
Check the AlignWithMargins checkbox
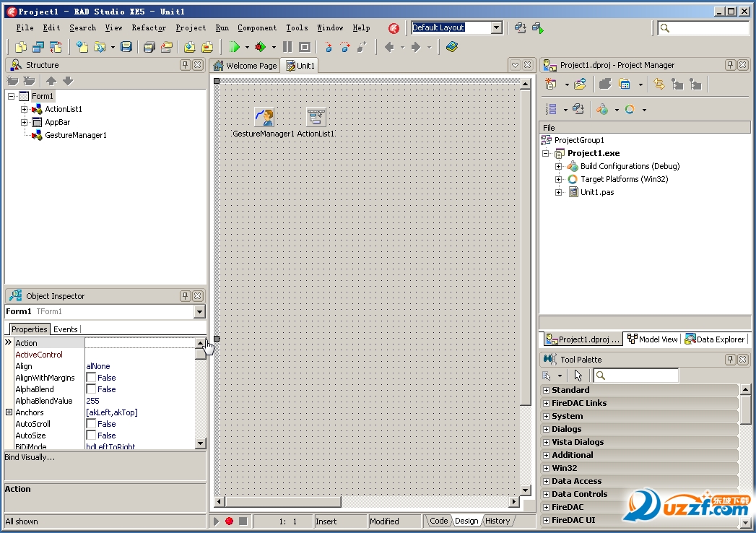point(92,378)
